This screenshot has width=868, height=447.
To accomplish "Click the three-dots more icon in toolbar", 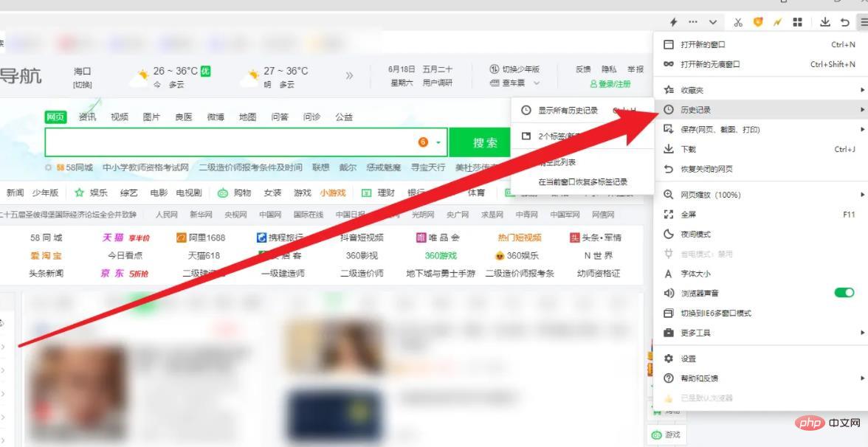I will coord(692,22).
